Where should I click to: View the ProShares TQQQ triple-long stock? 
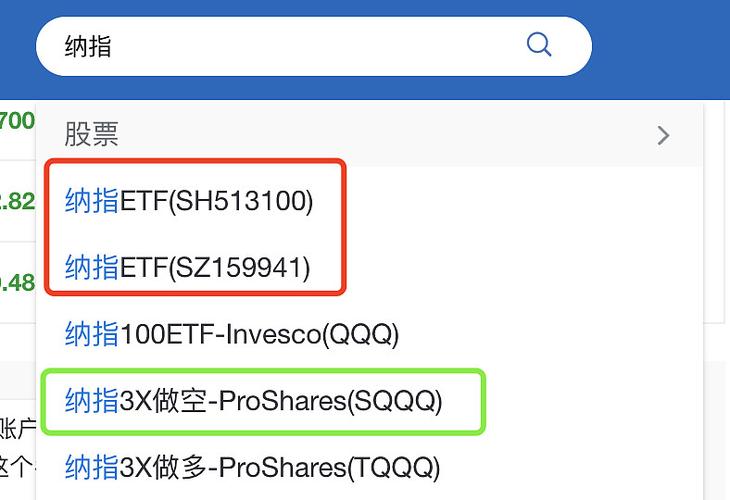coord(252,466)
